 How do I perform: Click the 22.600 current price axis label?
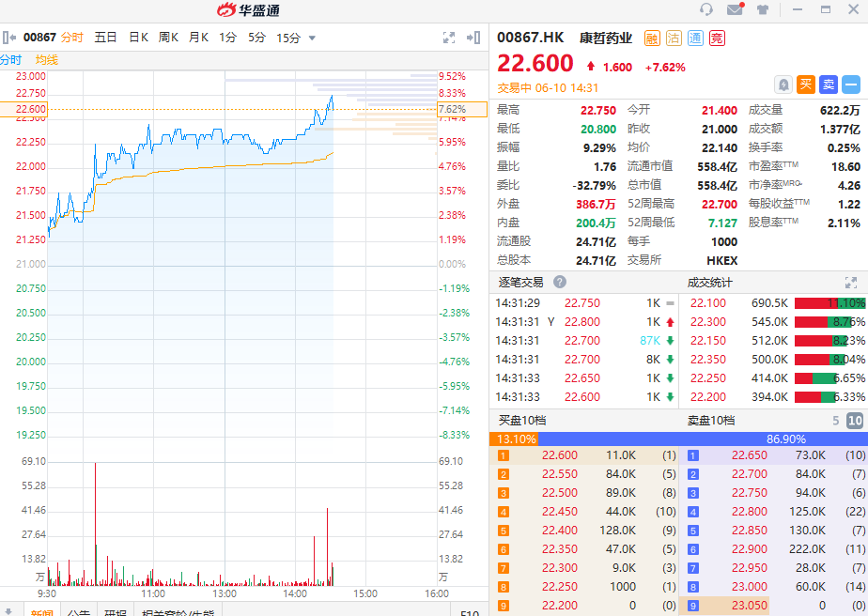23,109
